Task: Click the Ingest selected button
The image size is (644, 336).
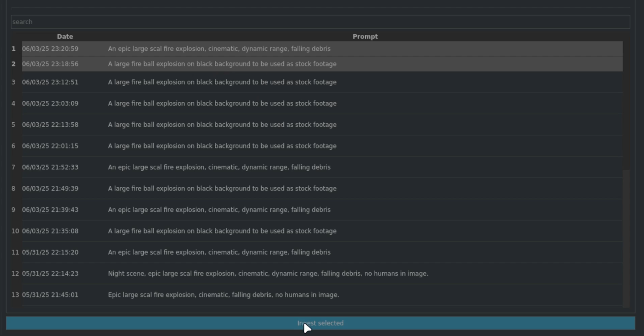Action: point(320,323)
